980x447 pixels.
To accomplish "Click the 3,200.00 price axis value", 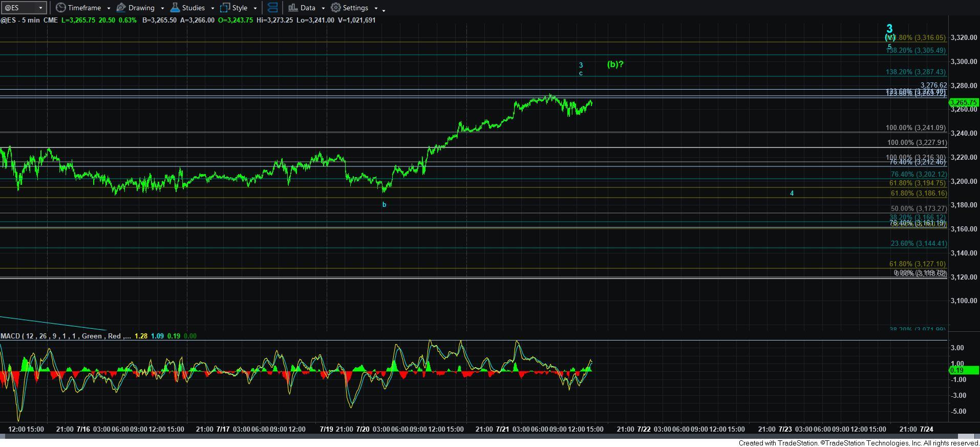I will pos(963,181).
